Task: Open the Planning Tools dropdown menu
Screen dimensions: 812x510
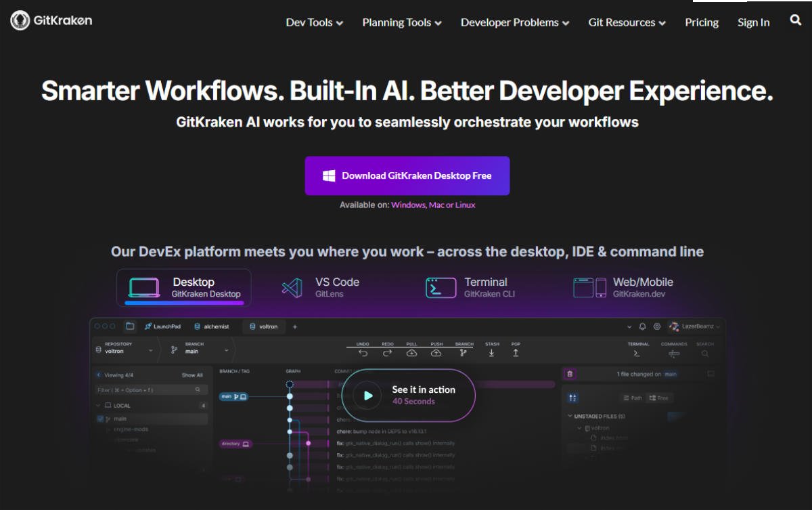Action: (x=402, y=22)
